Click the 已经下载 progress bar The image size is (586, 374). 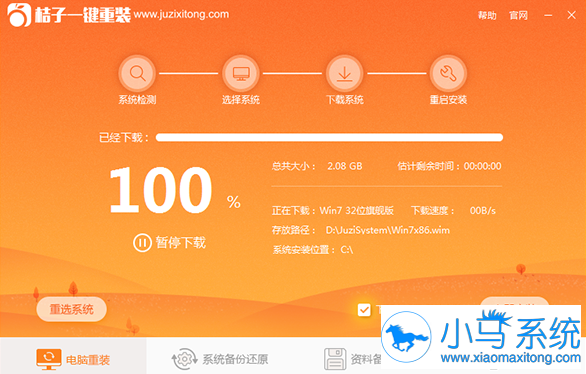329,137
